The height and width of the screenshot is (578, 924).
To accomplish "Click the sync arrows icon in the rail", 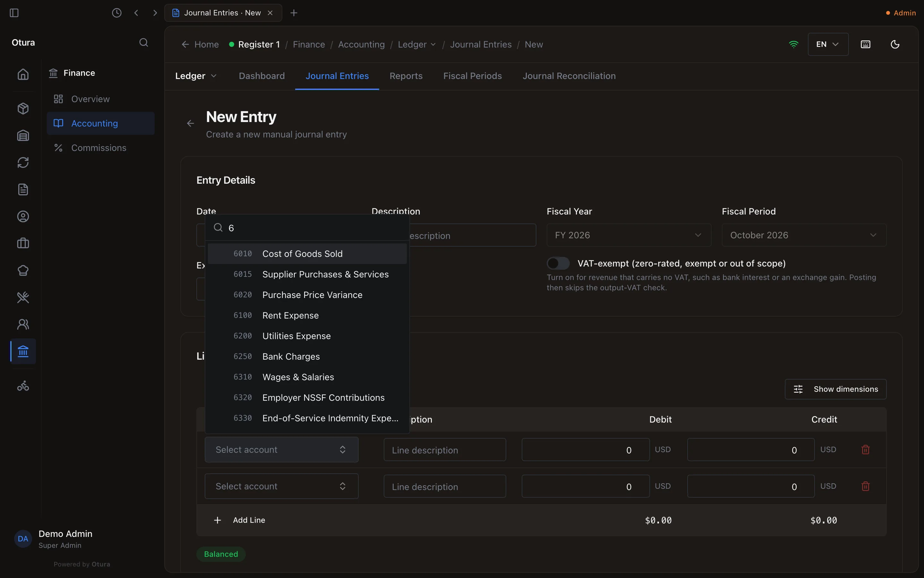I will pyautogui.click(x=23, y=162).
